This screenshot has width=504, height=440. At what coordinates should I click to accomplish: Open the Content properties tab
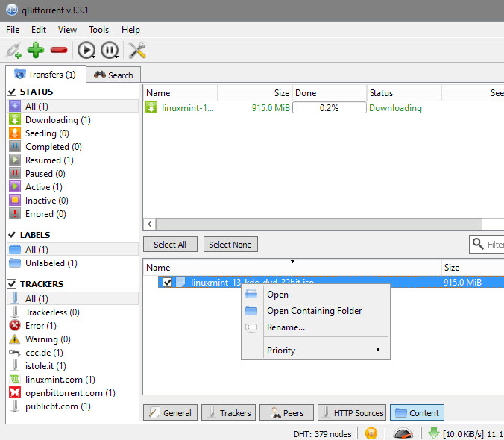tap(417, 412)
